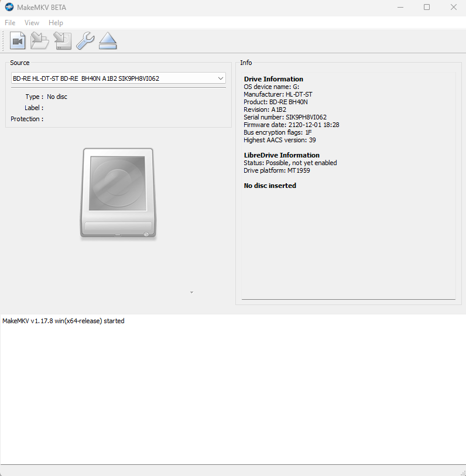Click the Serial number SIK9PH8VI062 line
The width and height of the screenshot is (466, 476).
[x=285, y=117]
